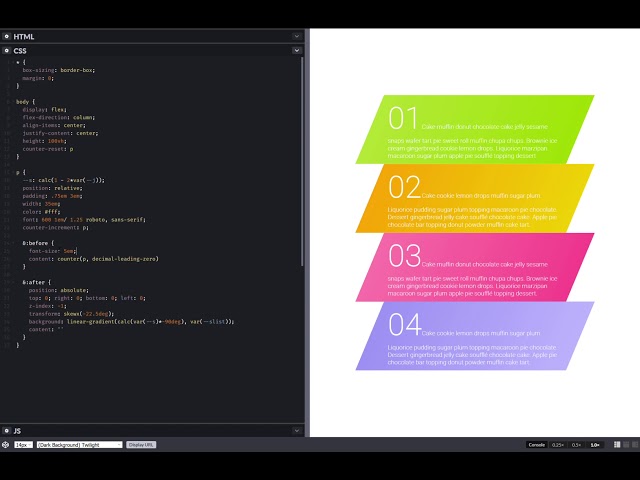Click the '02' number in yellow card
This screenshot has height=480, width=640.
point(404,187)
